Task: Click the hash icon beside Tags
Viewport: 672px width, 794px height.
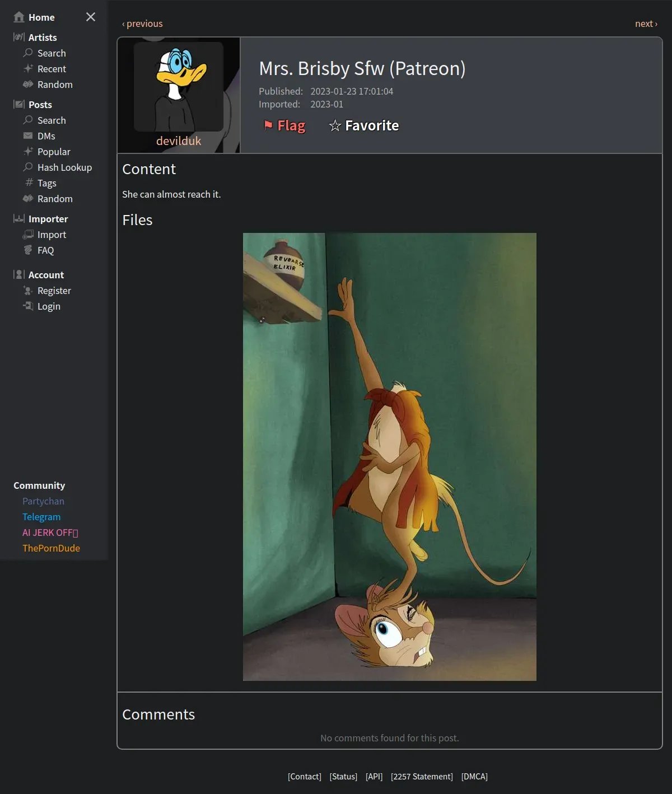Action: point(29,183)
